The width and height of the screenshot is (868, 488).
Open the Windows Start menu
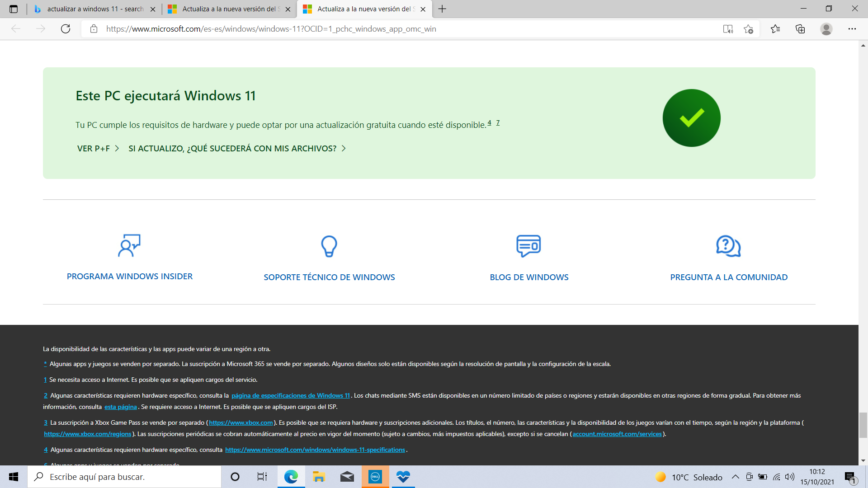(14, 477)
